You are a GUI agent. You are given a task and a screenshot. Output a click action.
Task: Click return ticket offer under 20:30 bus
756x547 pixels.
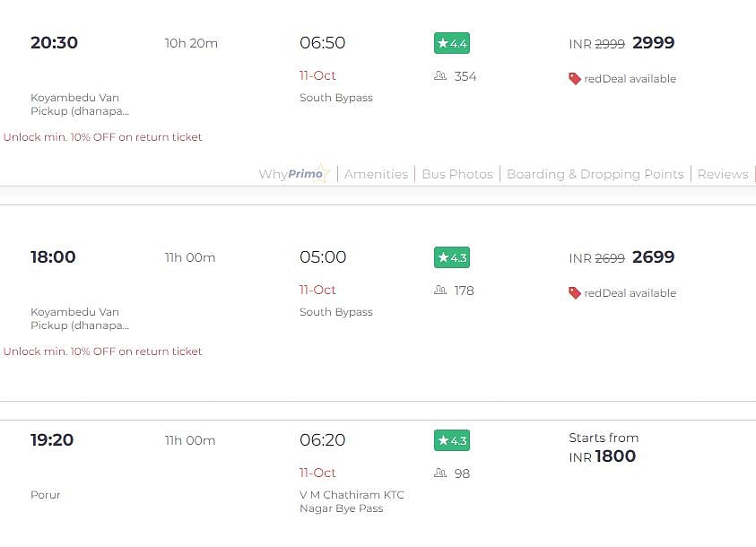tap(103, 137)
